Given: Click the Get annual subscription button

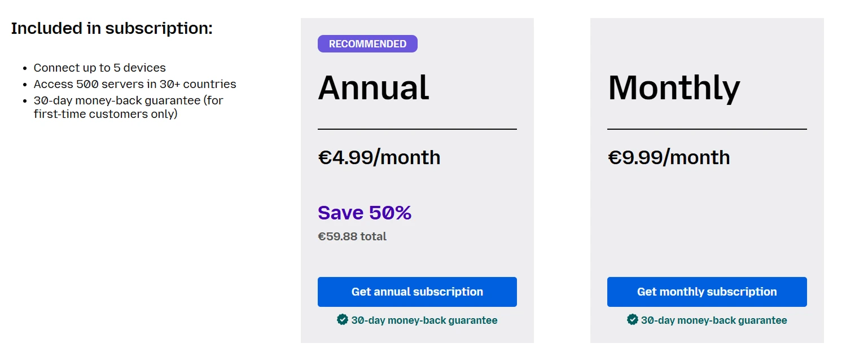Looking at the screenshot, I should (x=417, y=292).
